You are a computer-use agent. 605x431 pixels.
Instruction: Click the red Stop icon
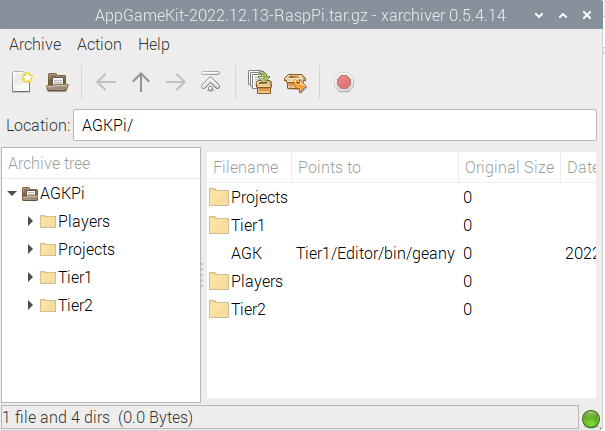(x=344, y=82)
